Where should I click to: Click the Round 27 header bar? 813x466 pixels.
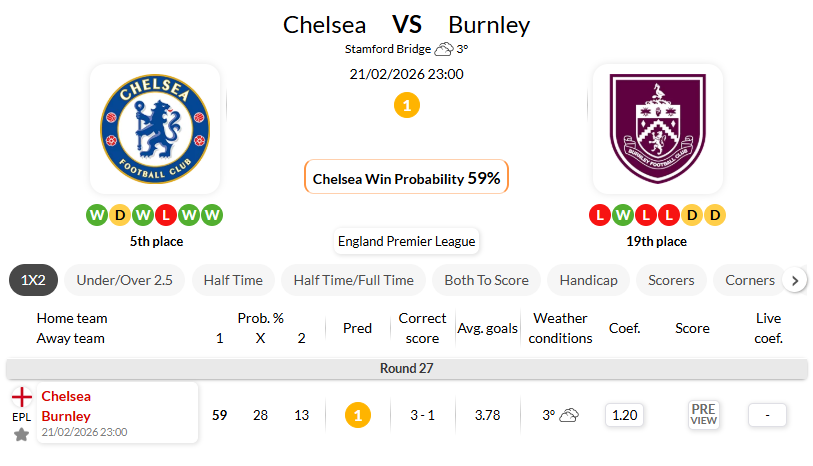(x=406, y=368)
